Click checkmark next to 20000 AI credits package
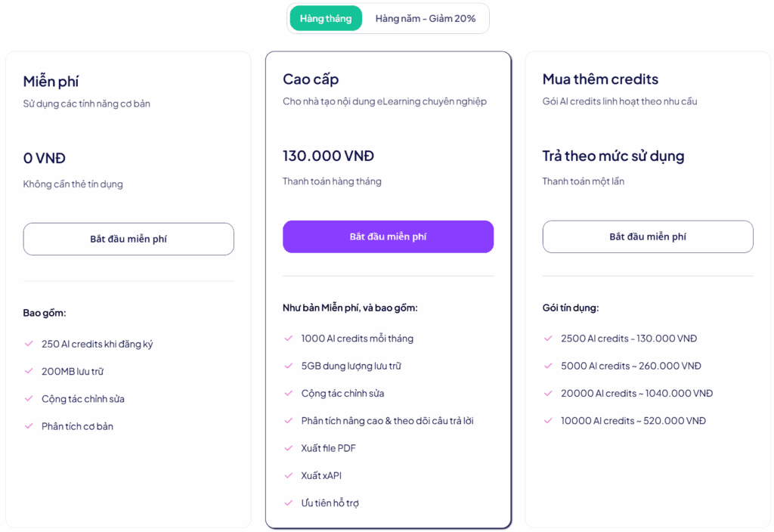The image size is (774, 532). click(x=548, y=393)
